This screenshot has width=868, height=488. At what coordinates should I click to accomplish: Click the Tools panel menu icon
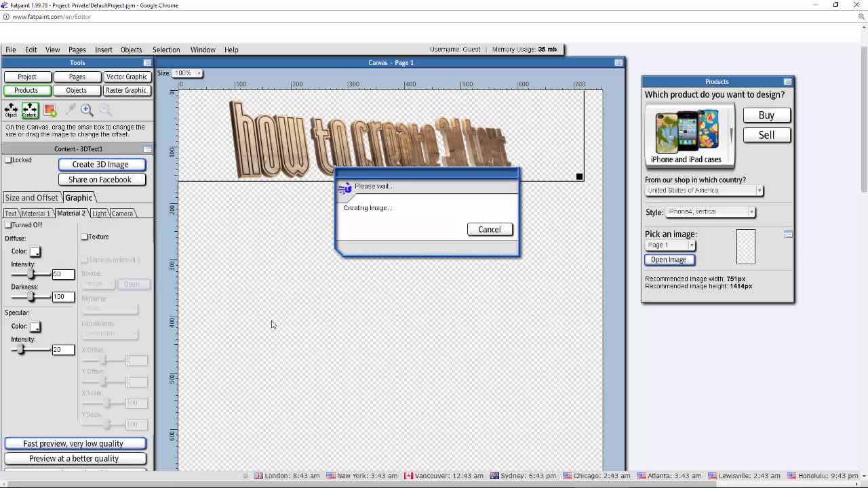click(x=147, y=63)
